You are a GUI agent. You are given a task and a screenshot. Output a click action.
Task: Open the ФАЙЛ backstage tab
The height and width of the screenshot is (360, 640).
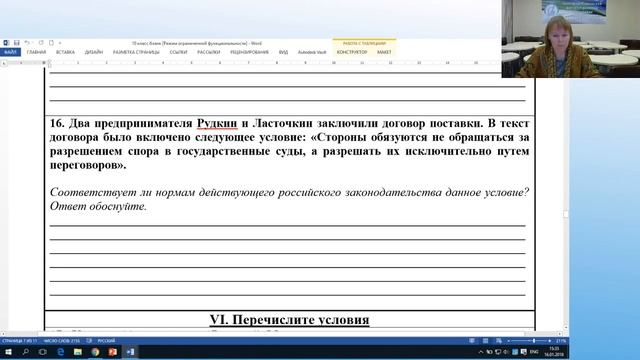click(x=10, y=52)
